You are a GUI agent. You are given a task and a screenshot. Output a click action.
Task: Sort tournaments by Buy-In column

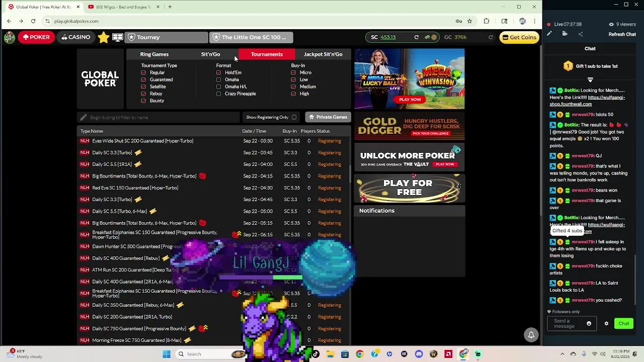coord(289,131)
